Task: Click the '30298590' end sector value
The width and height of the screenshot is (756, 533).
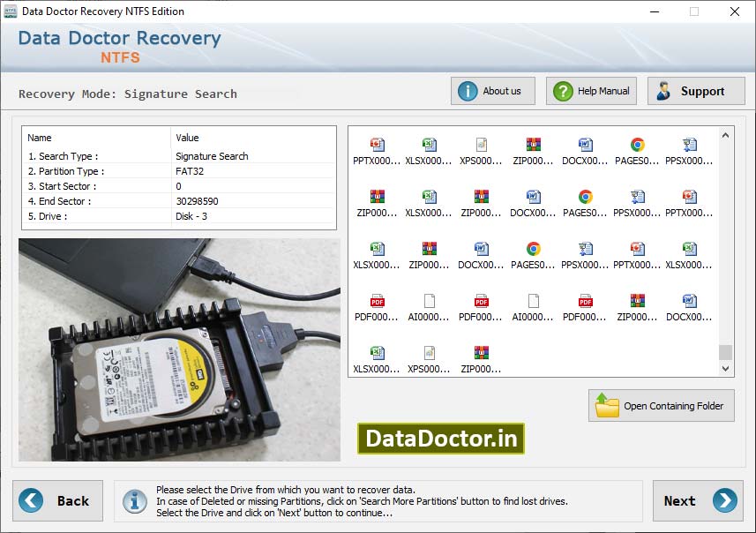Action: click(197, 201)
